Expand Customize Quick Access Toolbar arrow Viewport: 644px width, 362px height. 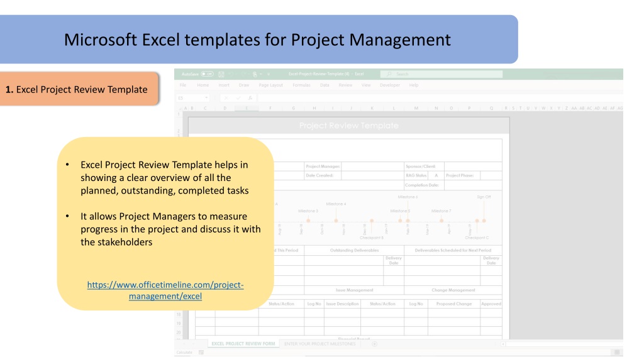click(269, 74)
